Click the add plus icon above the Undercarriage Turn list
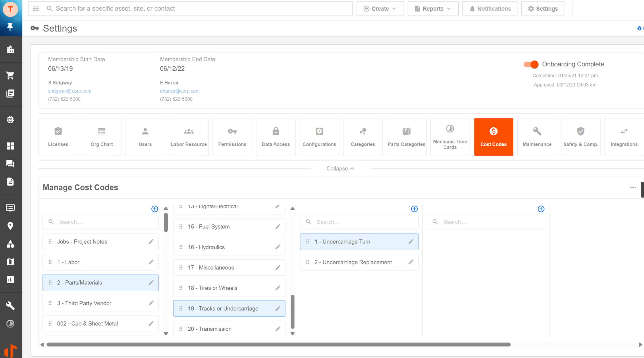This screenshot has height=358, width=644. pos(414,209)
